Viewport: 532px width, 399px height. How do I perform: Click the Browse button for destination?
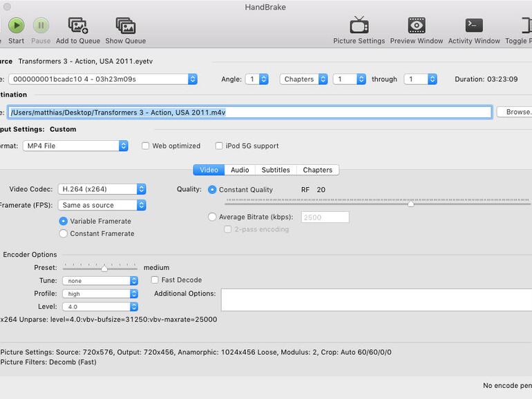coord(515,112)
